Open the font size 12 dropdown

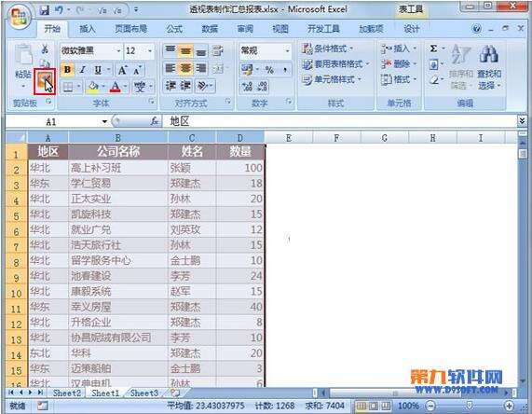click(x=150, y=50)
